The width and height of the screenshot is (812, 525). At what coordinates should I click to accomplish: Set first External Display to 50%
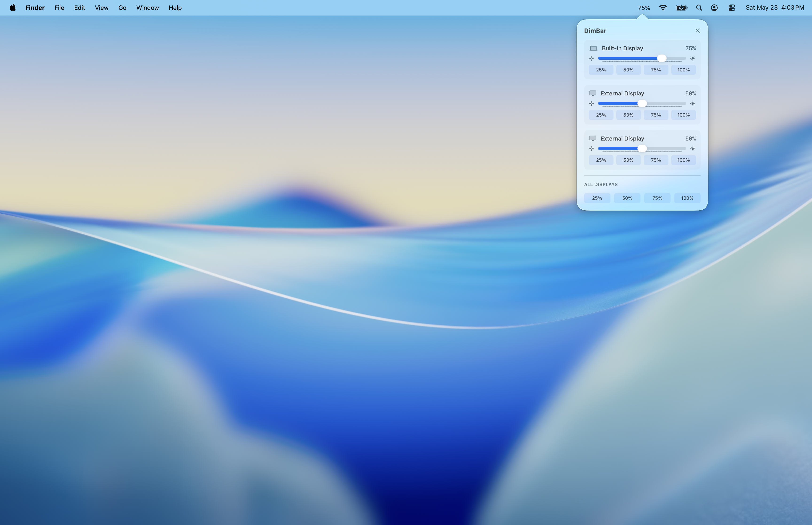(628, 115)
